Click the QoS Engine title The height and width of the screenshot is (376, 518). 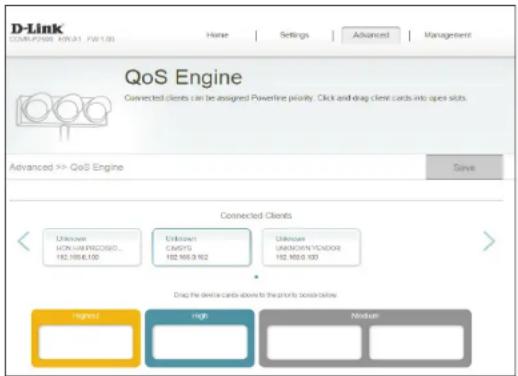click(x=183, y=77)
